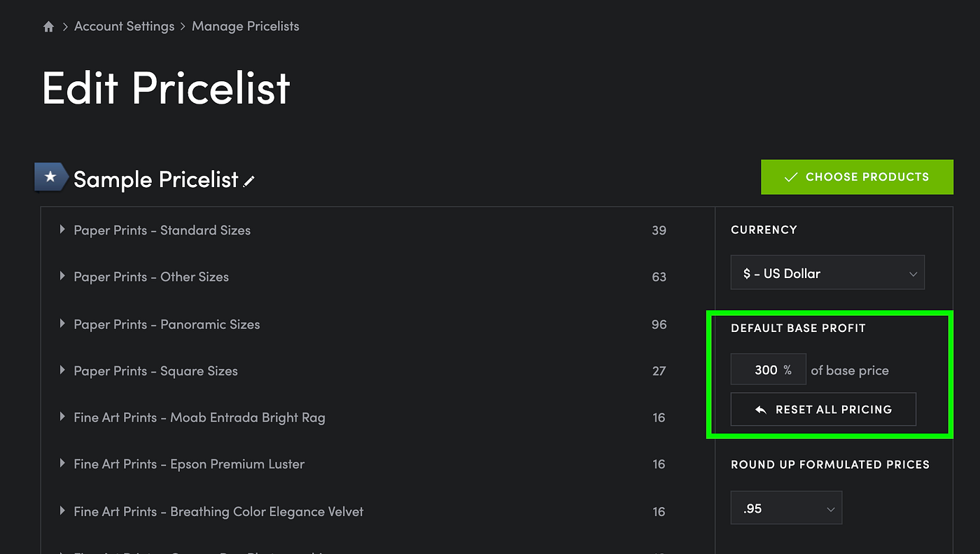Click the reset arrow icon for pricing
980x554 pixels.
point(761,410)
